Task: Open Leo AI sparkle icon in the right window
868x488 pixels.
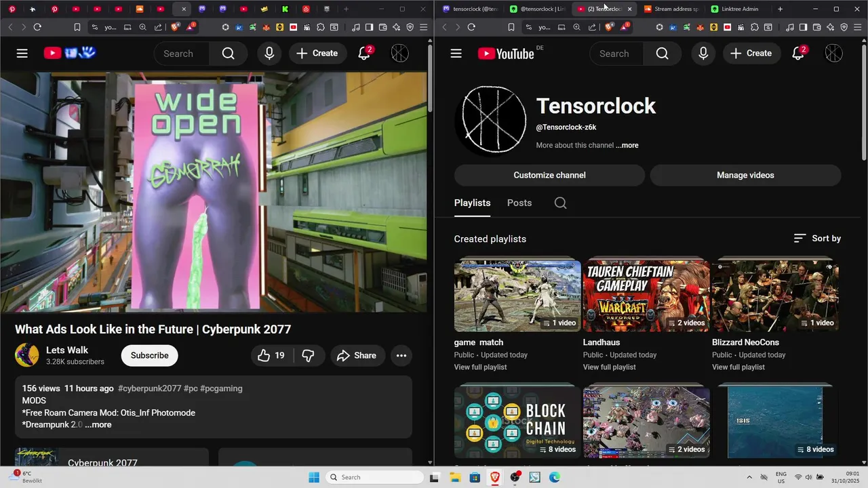Action: 830,27
